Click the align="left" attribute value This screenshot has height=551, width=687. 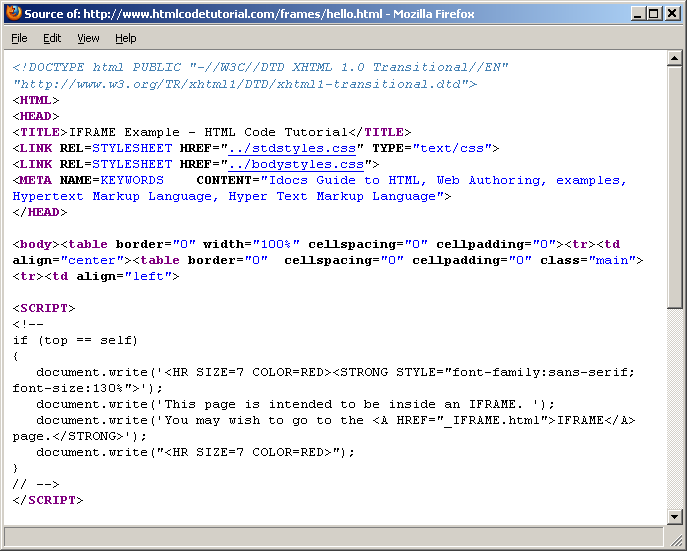pyautogui.click(x=148, y=276)
